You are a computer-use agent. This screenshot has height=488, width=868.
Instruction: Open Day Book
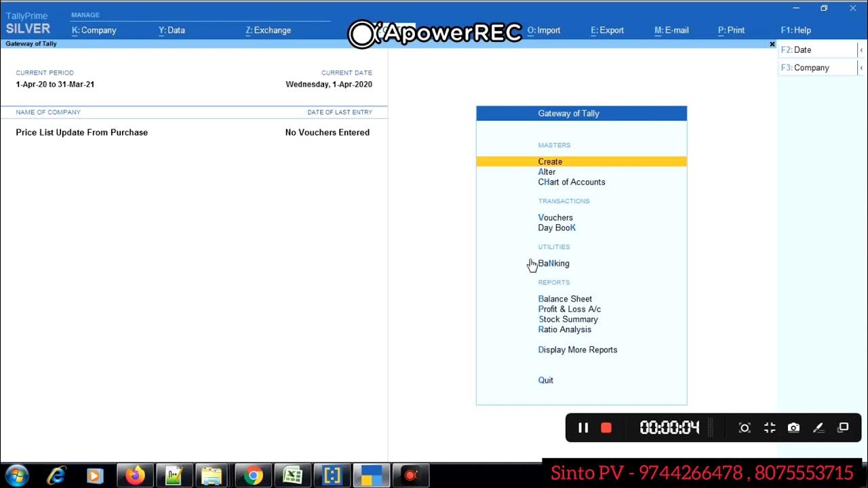[557, 228]
